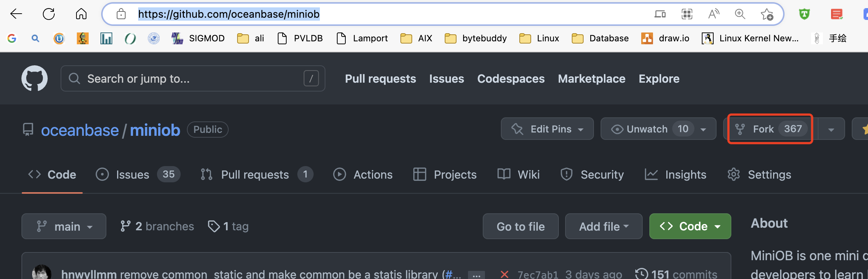The image size is (868, 279).
Task: Open the green leaf bookmark icon
Action: coord(130,38)
